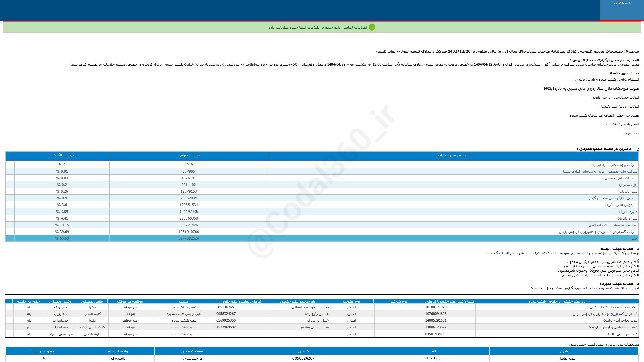Select the registration number 14005291651
Screen dimensions: 644x362
coord(436,320)
